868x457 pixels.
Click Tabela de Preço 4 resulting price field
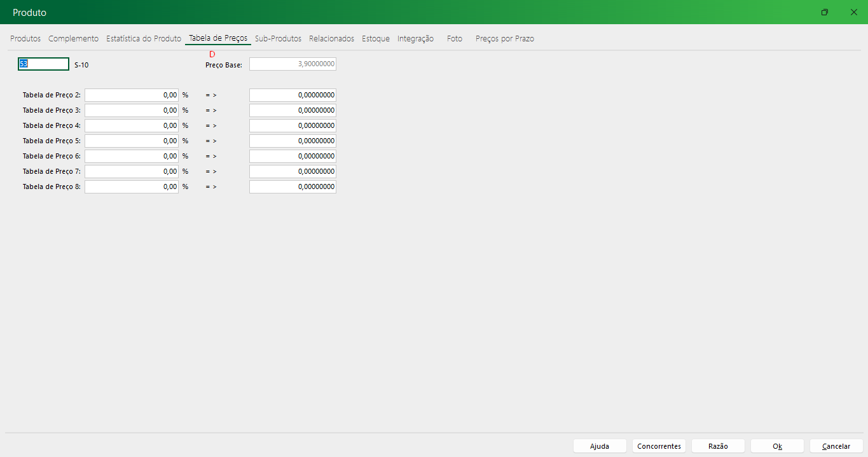293,125
